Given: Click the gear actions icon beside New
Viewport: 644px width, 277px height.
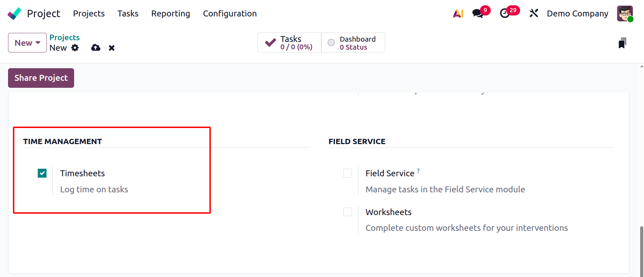Looking at the screenshot, I should coord(75,48).
